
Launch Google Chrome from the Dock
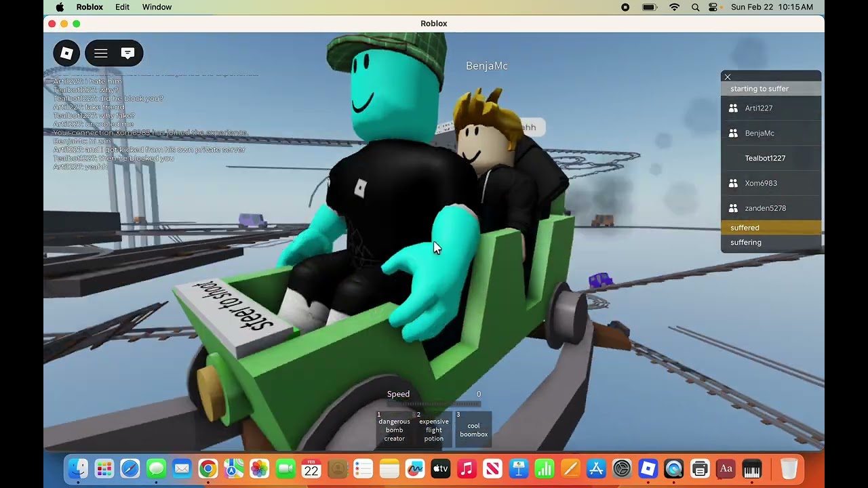[208, 468]
